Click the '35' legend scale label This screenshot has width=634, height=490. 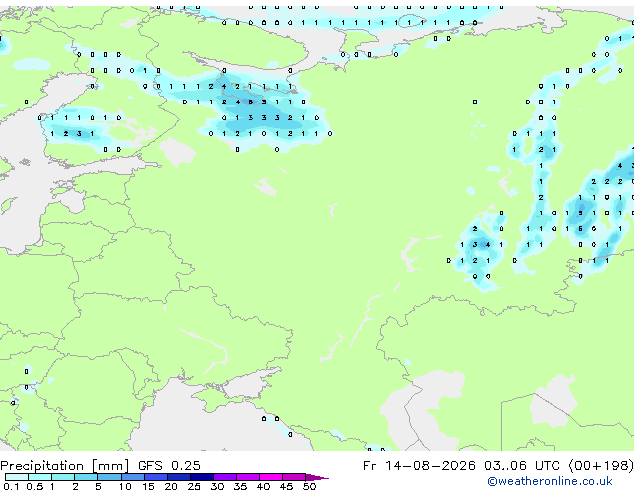click(x=240, y=486)
